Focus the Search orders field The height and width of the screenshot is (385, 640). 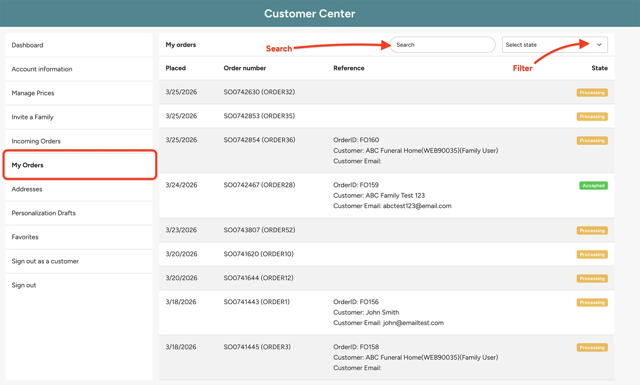442,45
